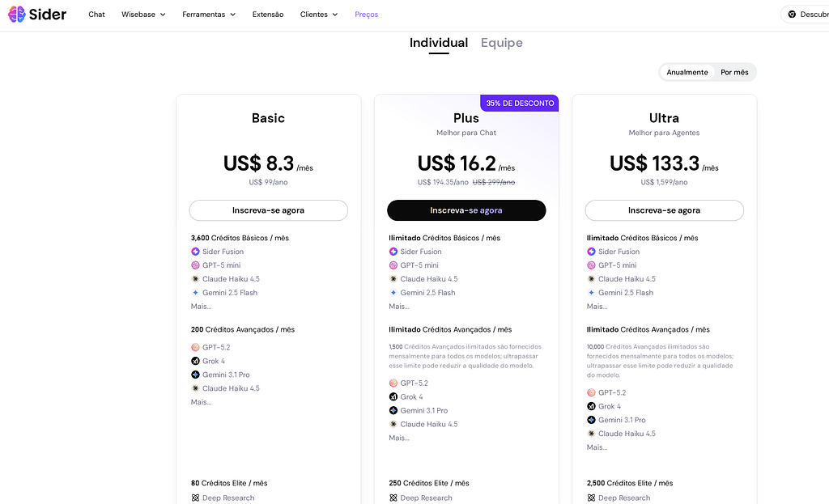Click Sider Fusion icon in Basic plan
829x504 pixels.
coord(195,252)
